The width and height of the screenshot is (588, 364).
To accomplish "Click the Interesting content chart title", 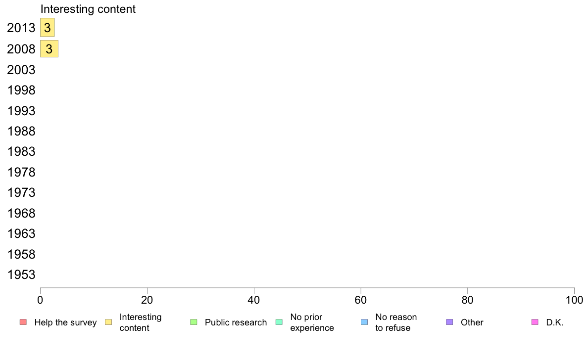I will coord(88,9).
